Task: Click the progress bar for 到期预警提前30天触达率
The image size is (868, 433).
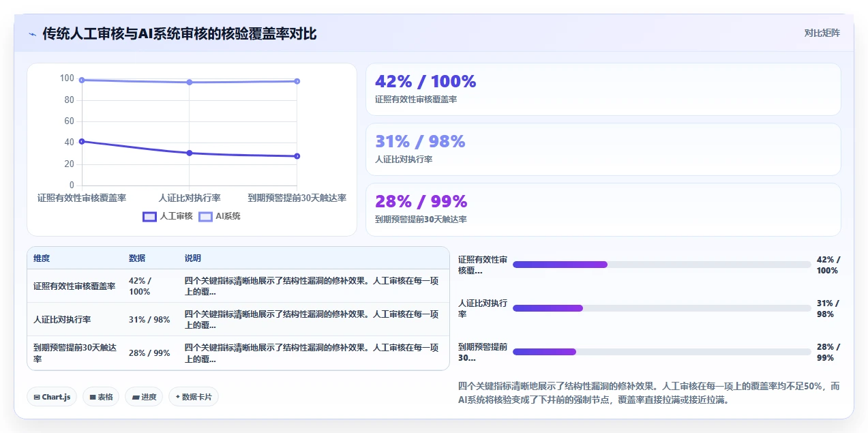Action: 661,352
